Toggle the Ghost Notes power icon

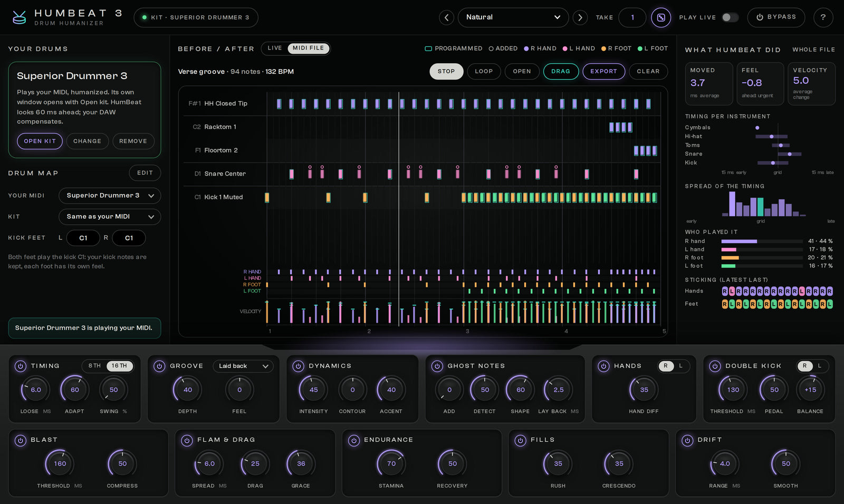coord(437,366)
